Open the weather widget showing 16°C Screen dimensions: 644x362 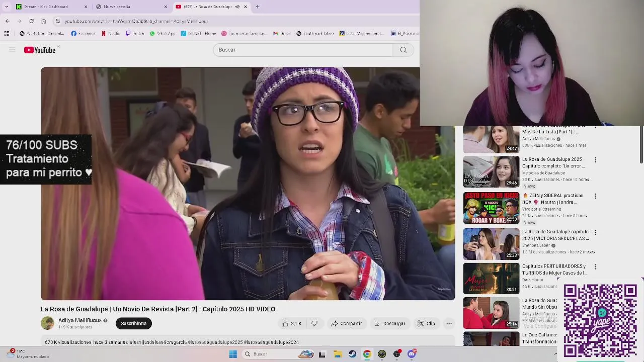click(x=28, y=354)
